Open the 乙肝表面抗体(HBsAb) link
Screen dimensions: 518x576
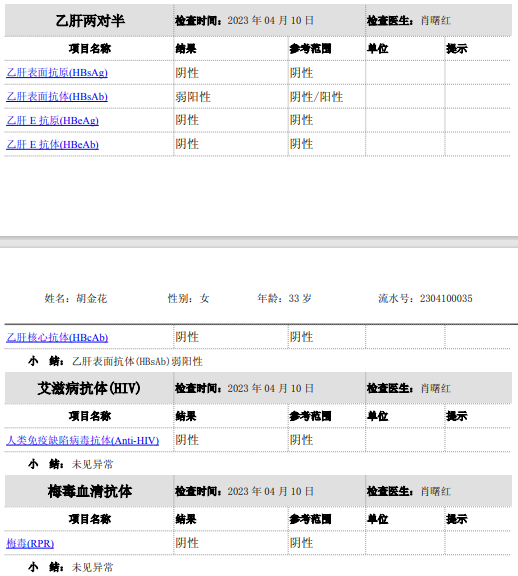(57, 97)
